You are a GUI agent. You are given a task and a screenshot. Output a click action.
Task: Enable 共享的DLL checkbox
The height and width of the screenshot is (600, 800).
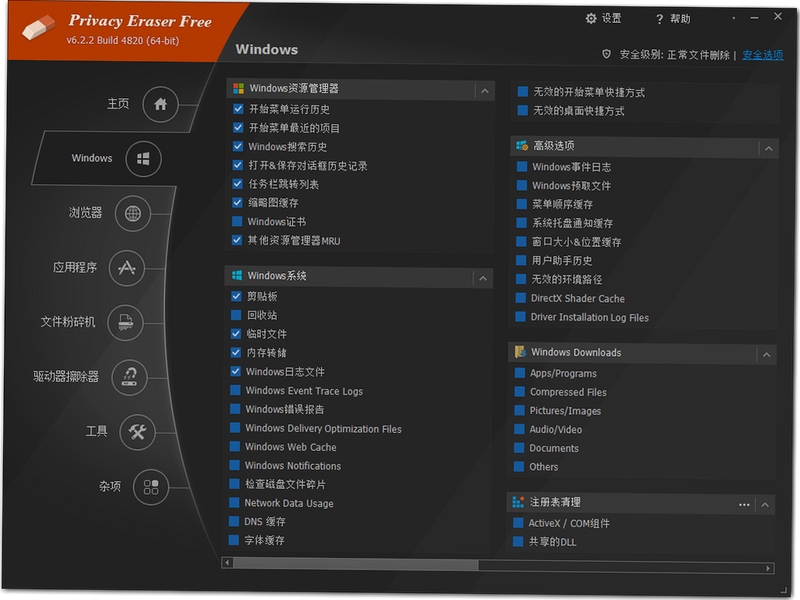click(518, 541)
